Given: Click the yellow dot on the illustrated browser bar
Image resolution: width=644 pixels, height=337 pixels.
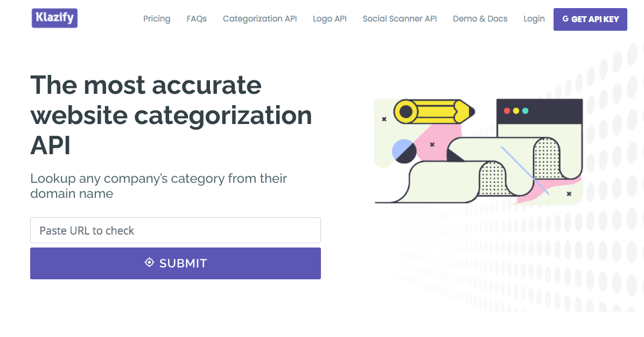Looking at the screenshot, I should (x=516, y=111).
